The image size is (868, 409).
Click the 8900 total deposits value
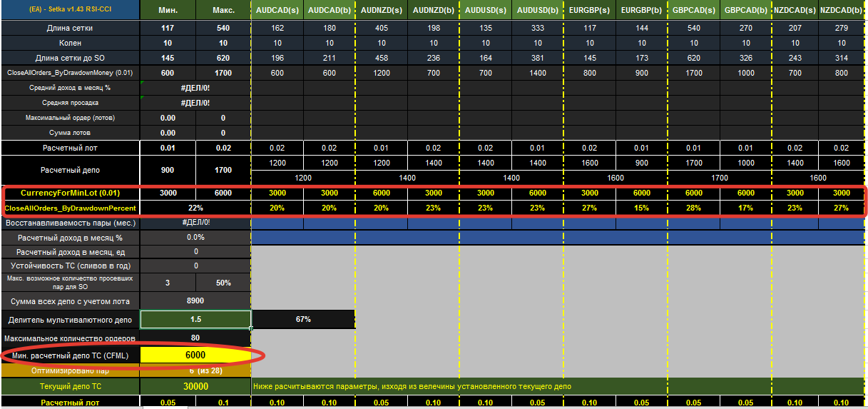pos(195,301)
